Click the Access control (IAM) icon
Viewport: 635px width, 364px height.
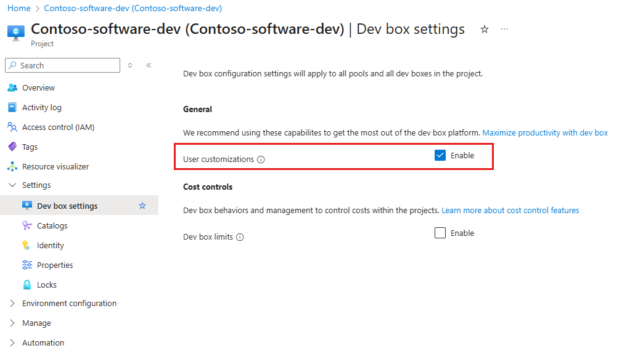pyautogui.click(x=12, y=127)
